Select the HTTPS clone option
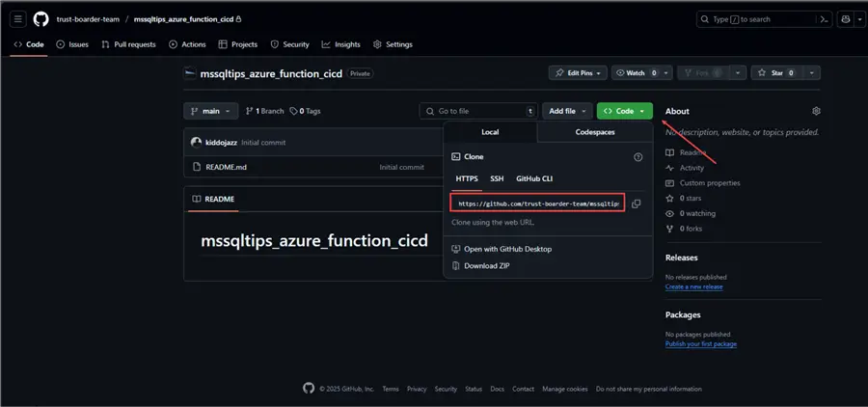 coord(467,178)
